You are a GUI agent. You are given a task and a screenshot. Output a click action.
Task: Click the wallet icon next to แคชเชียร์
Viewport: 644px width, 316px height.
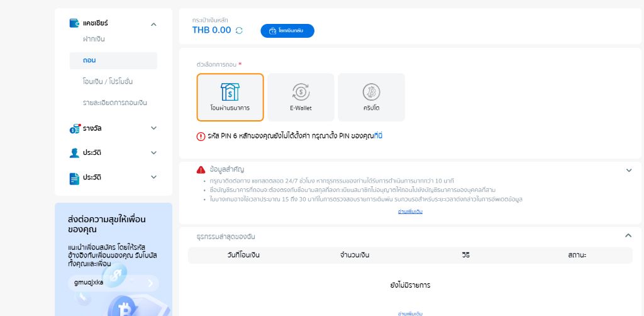point(75,23)
